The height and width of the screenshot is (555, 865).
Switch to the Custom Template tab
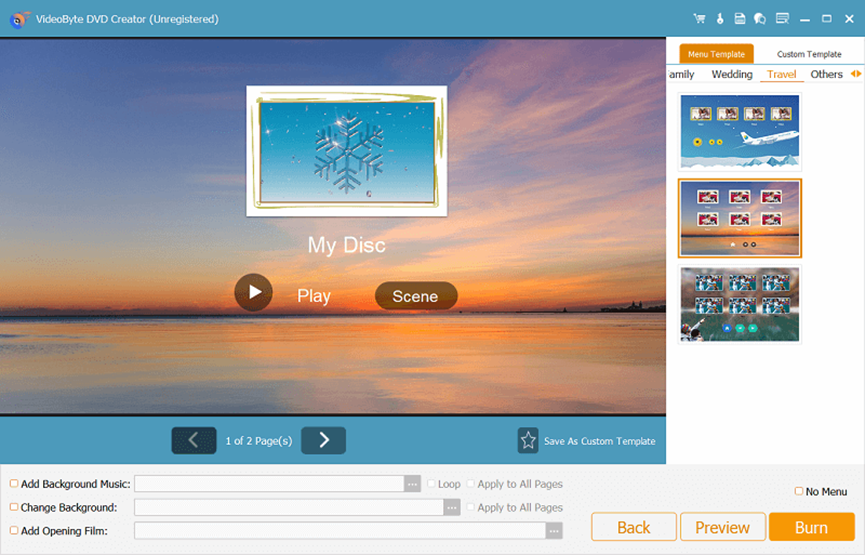tap(809, 54)
